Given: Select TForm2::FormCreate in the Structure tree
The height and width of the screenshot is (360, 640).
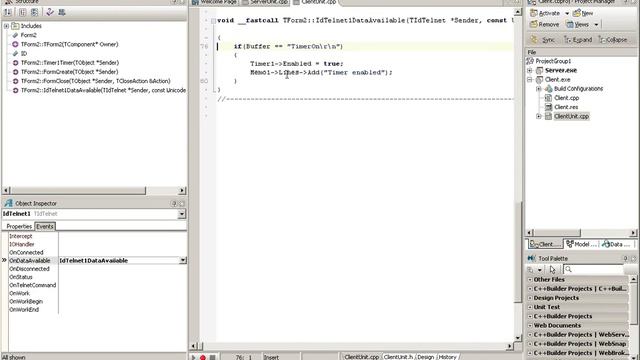Looking at the screenshot, I should [69, 71].
